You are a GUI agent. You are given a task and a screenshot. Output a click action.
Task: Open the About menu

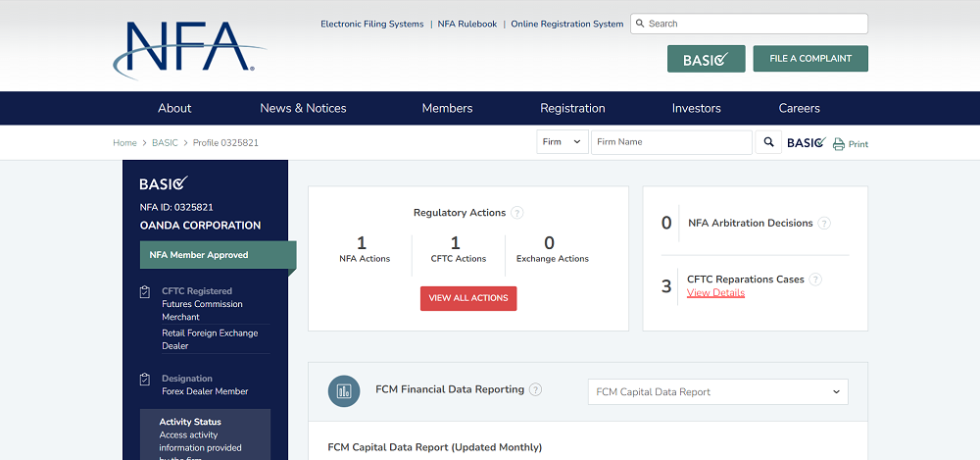point(174,108)
